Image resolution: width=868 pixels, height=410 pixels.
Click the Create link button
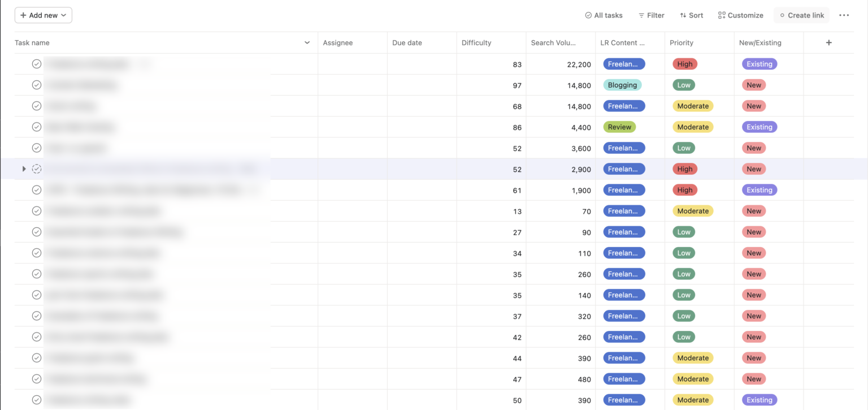pos(801,15)
